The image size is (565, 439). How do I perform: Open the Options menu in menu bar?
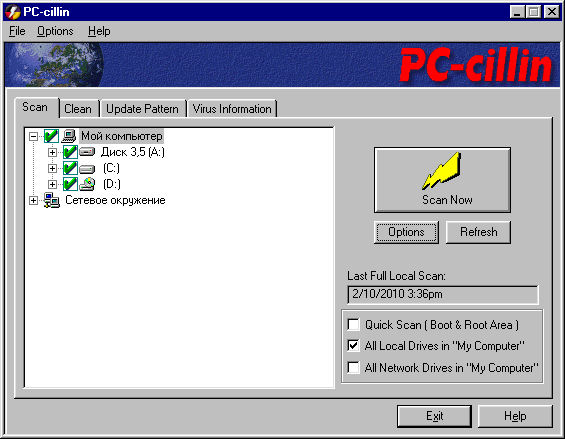55,31
